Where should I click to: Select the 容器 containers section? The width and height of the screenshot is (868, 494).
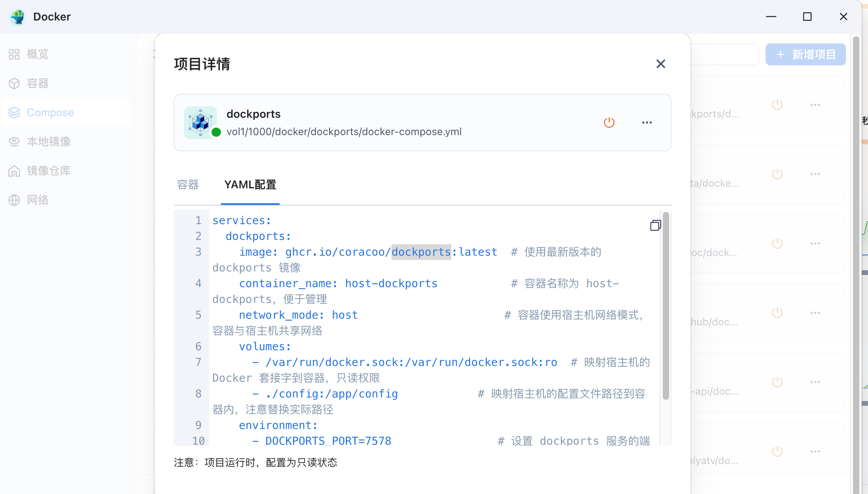(38, 83)
